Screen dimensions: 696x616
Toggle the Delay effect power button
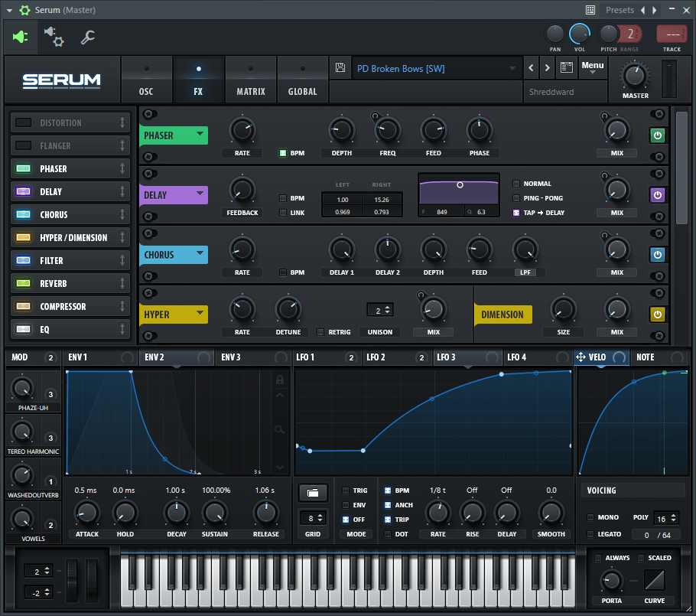pyautogui.click(x=658, y=195)
